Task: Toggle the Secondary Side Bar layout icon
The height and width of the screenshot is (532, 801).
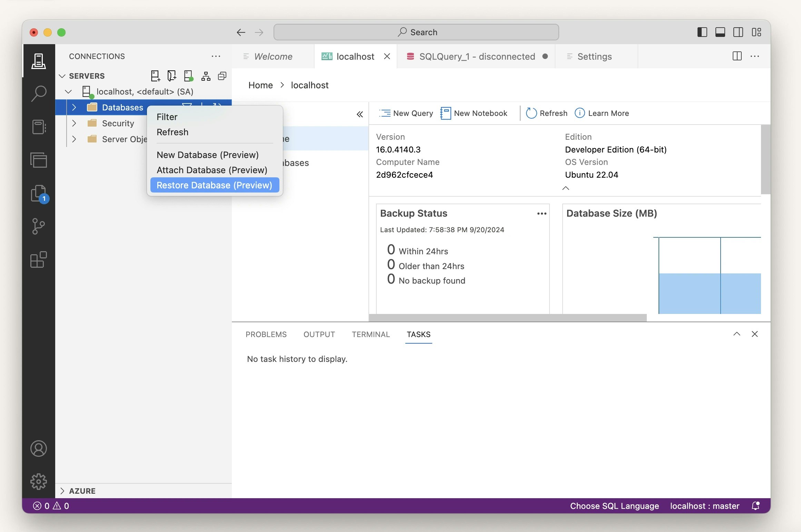Action: click(738, 32)
